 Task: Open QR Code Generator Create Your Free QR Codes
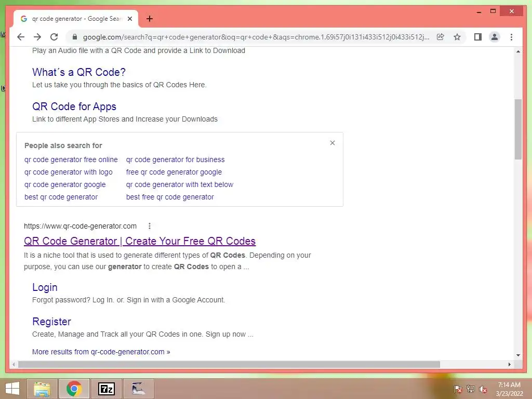click(x=139, y=241)
